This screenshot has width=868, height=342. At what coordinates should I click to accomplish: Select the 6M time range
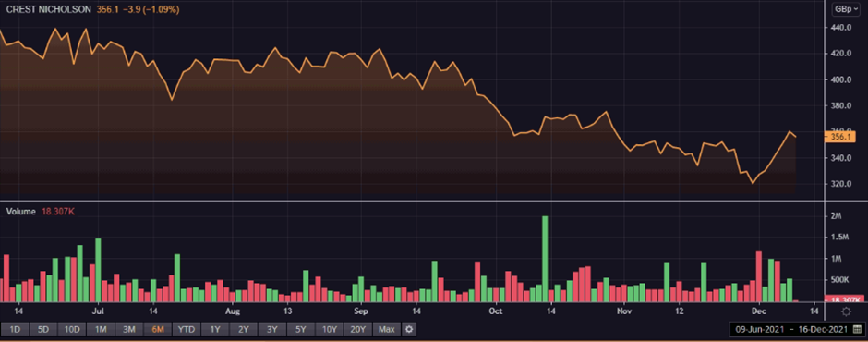click(x=158, y=329)
